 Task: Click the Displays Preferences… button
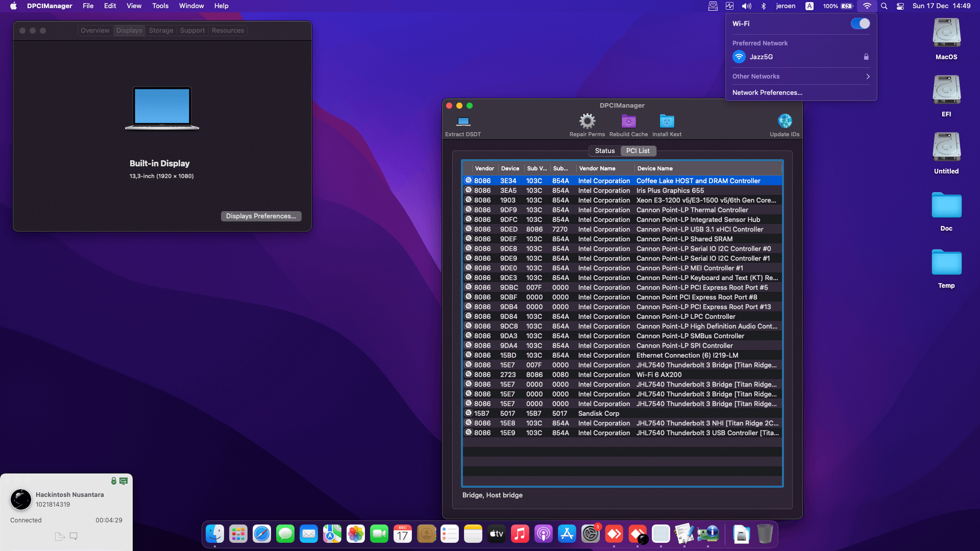click(x=261, y=216)
